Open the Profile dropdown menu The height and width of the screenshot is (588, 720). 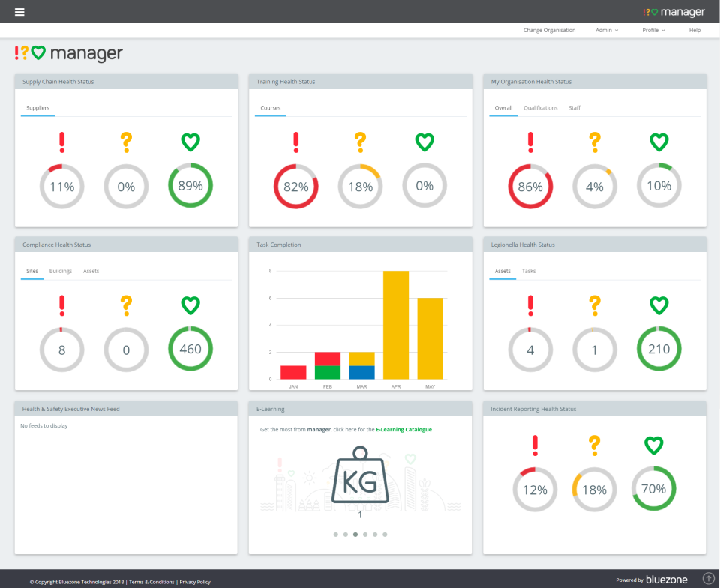tap(653, 30)
